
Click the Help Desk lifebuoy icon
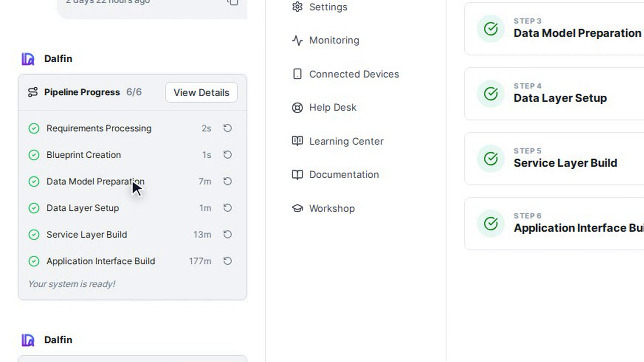[297, 108]
